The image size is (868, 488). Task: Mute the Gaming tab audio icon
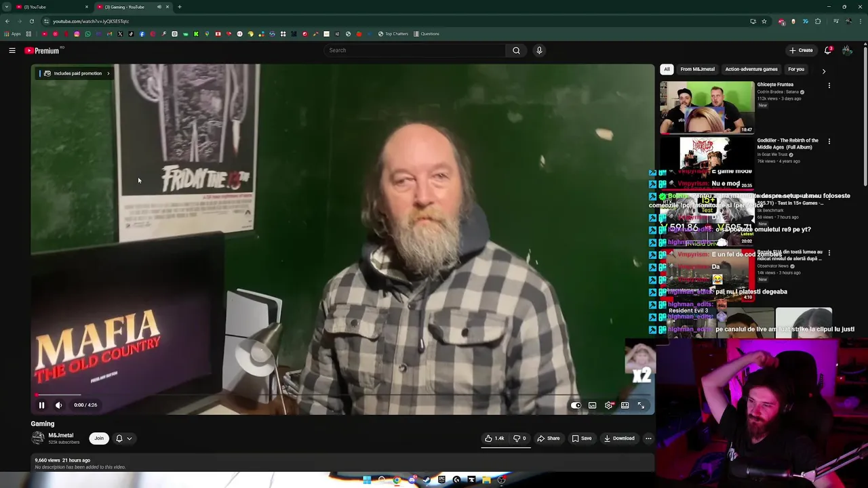159,7
